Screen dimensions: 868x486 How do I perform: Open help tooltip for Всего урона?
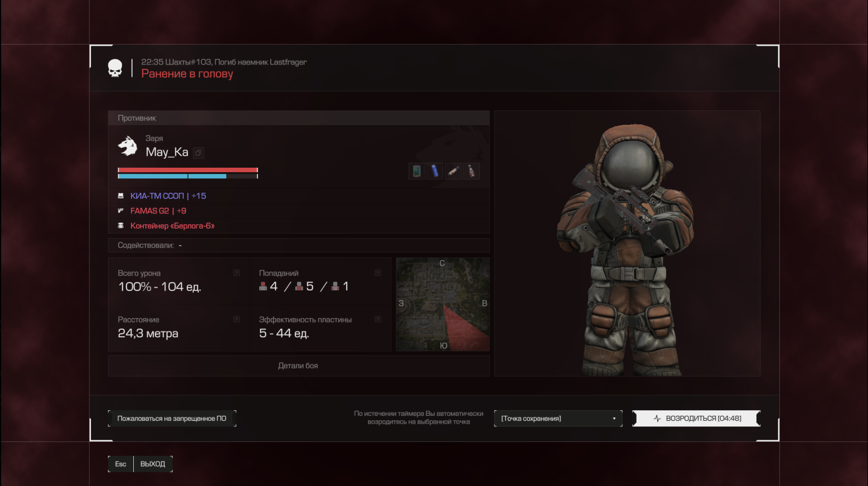pos(236,273)
